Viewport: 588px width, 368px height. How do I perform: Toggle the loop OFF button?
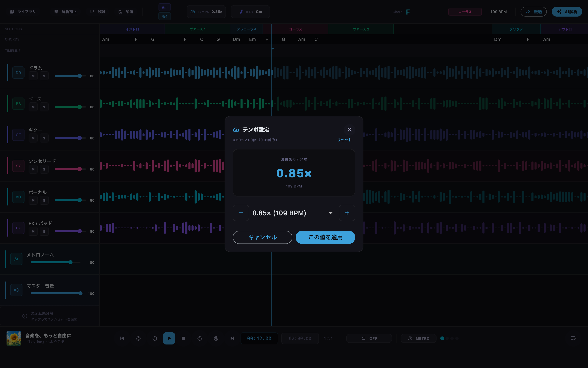tap(369, 338)
